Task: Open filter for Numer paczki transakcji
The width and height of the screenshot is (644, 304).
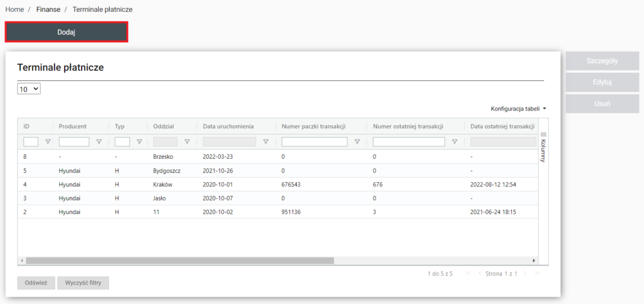Action: click(x=357, y=142)
